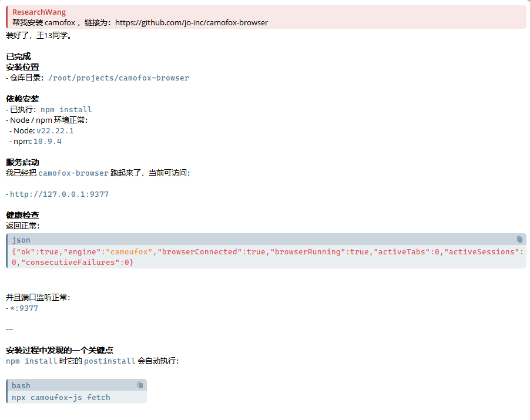
Task: Click the 健康检查 section heading
Action: pos(22,215)
